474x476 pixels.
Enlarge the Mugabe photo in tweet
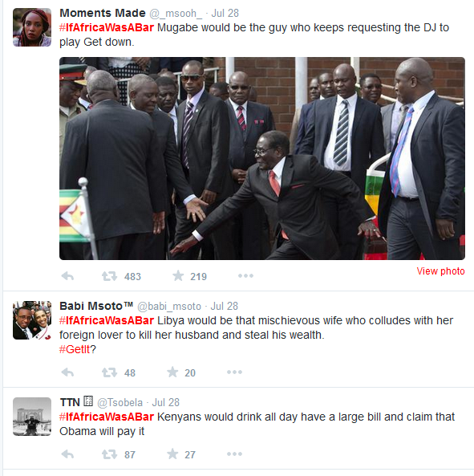tap(262, 158)
